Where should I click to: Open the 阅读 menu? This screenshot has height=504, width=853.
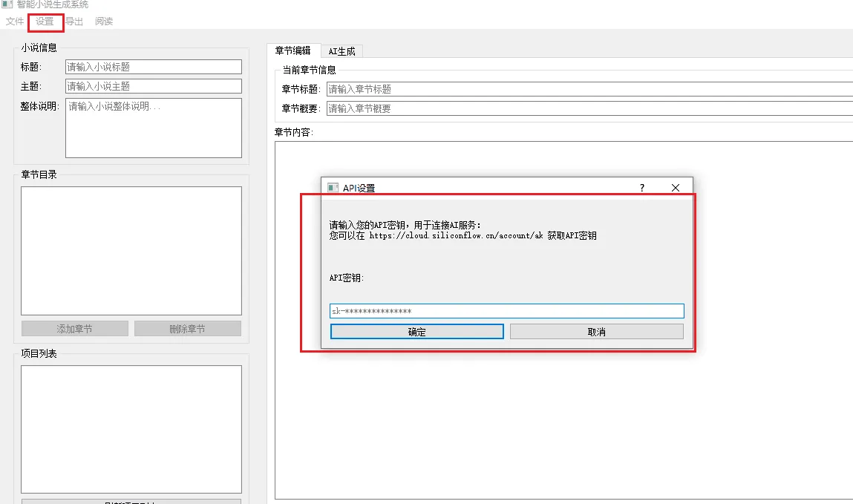[103, 22]
